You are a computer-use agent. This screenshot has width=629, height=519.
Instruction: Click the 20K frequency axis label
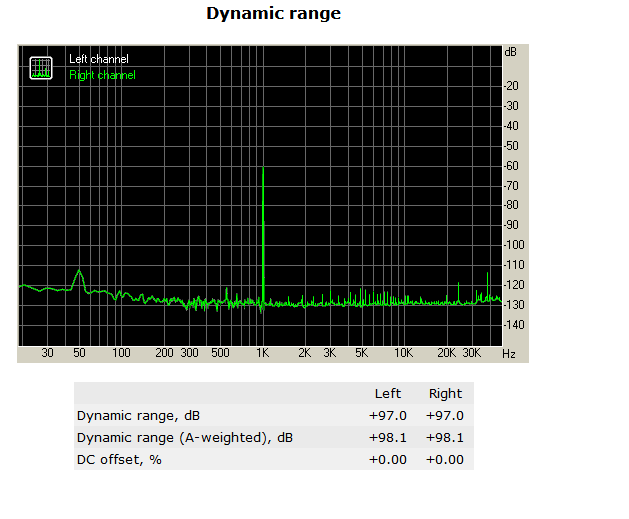tap(446, 353)
